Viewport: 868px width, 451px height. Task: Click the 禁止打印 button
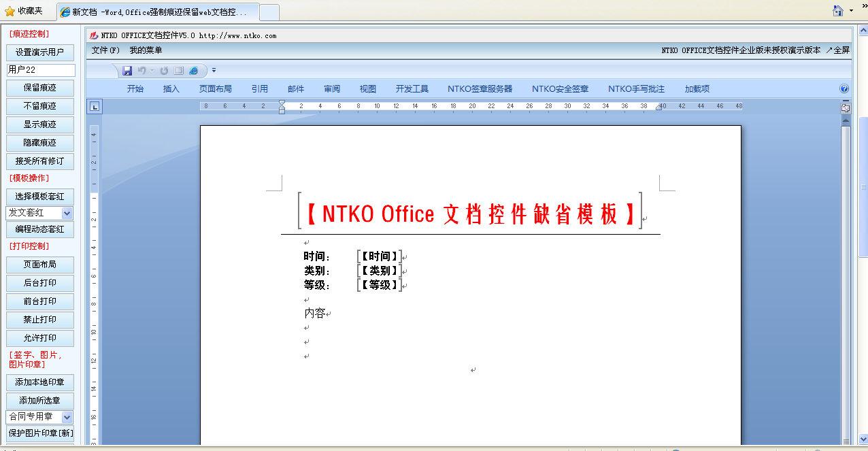point(40,320)
